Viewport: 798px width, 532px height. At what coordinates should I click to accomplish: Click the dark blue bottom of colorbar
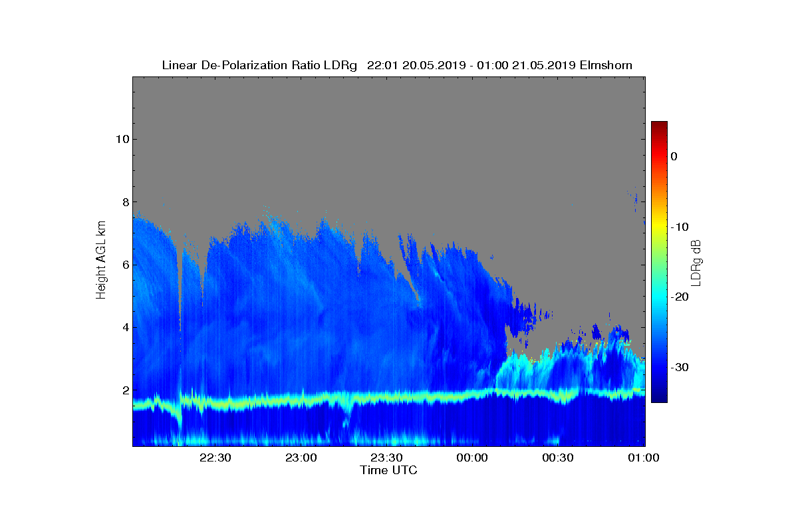pyautogui.click(x=659, y=398)
